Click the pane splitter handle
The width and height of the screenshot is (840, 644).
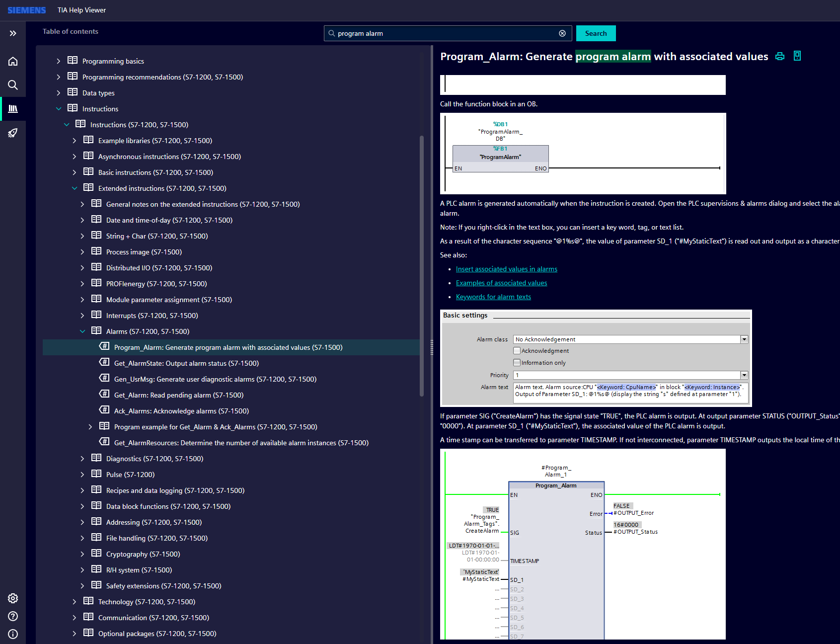[x=432, y=347]
